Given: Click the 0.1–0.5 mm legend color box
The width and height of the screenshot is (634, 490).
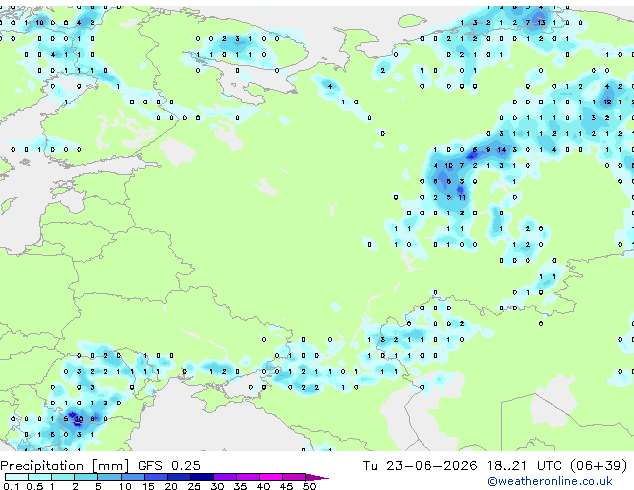Looking at the screenshot, I should pos(17,477).
